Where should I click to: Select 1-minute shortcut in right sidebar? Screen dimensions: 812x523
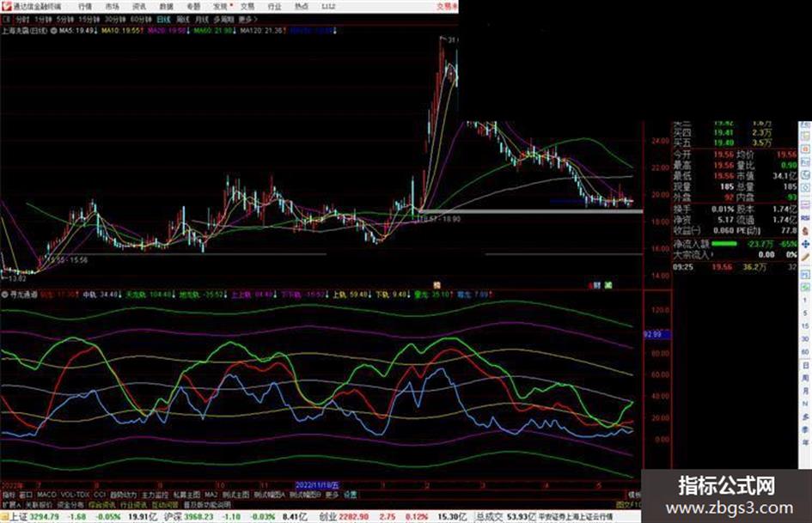[x=805, y=301]
